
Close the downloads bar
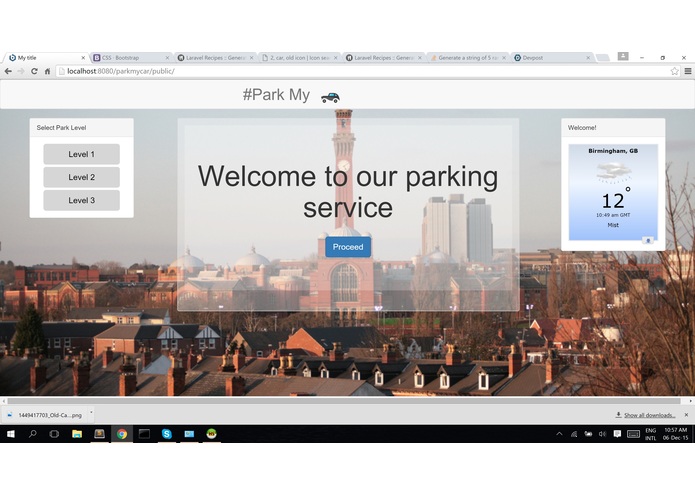(x=686, y=415)
